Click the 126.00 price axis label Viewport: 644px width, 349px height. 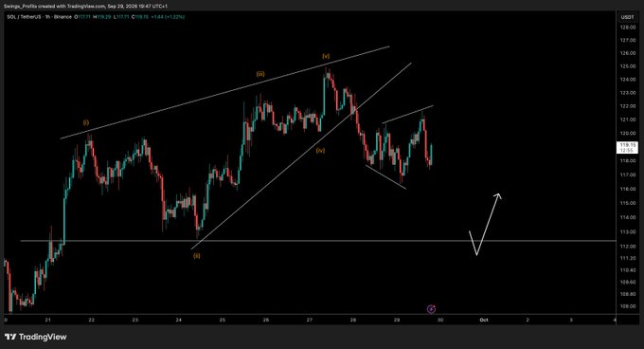point(628,53)
